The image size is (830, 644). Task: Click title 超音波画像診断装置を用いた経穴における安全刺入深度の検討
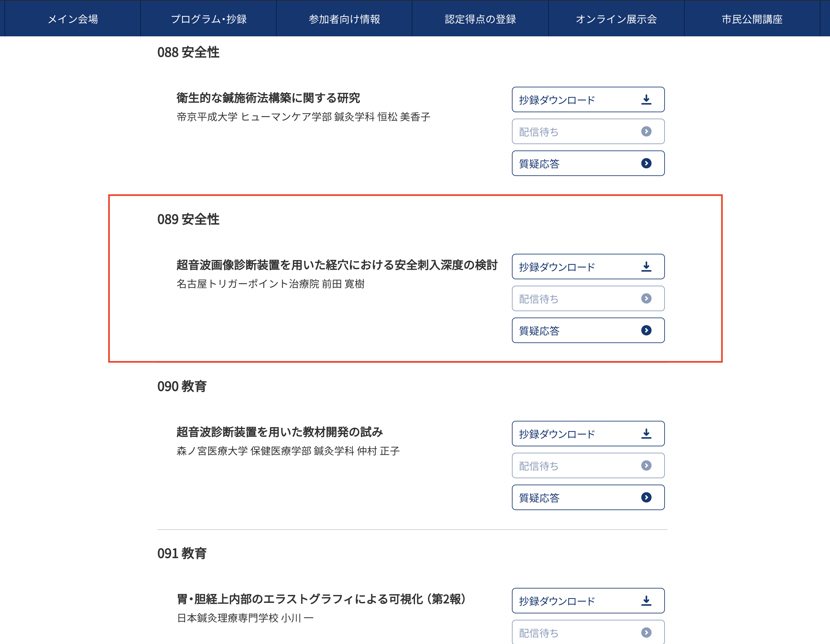(x=337, y=265)
